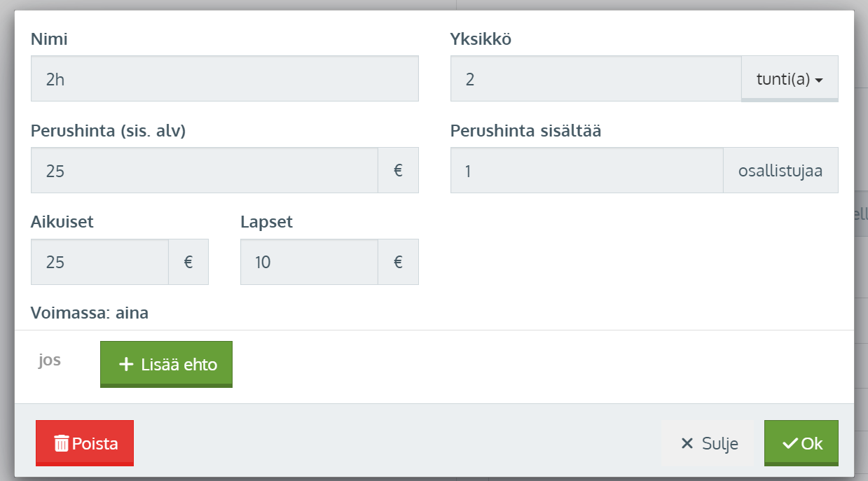
Task: Click the euro sign beside the Lapset price
Action: point(398,262)
